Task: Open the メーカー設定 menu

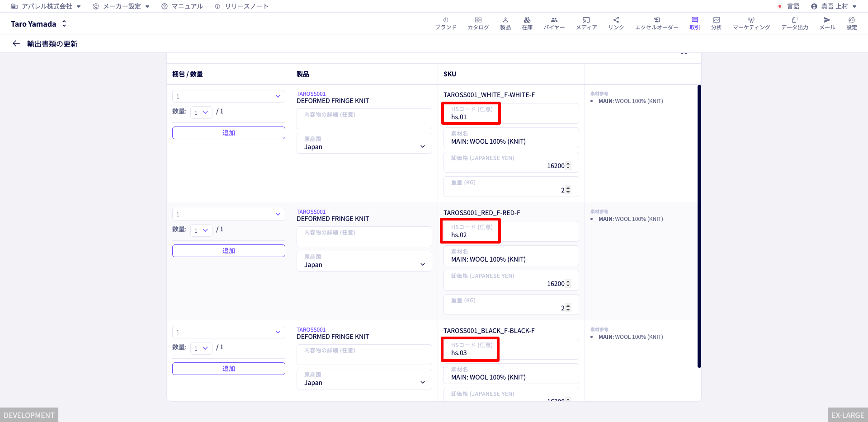Action: pyautogui.click(x=121, y=6)
